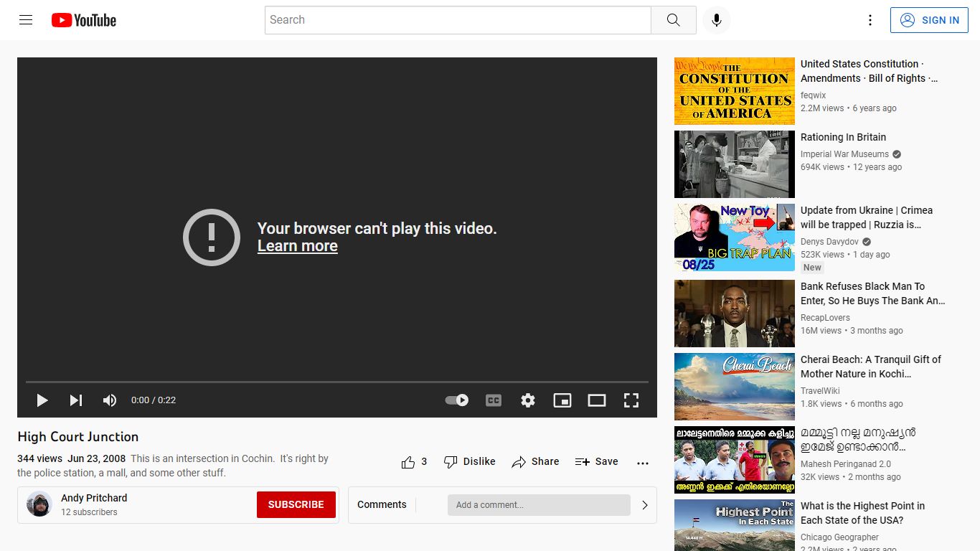The height and width of the screenshot is (551, 980).
Task: Open the player settings gear
Action: click(x=528, y=400)
